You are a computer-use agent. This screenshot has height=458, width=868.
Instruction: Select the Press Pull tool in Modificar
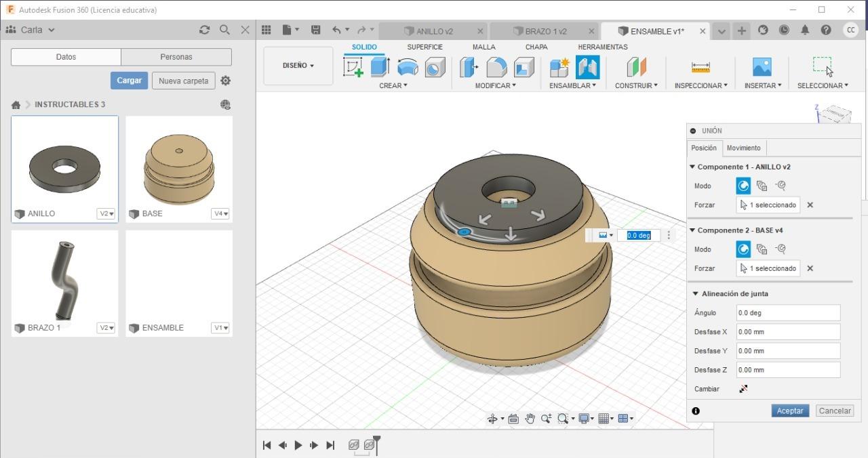coord(469,67)
